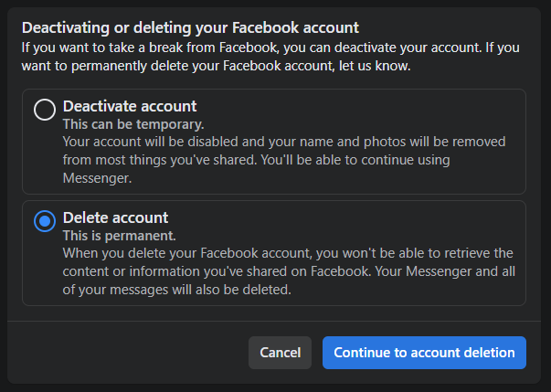
Task: Select the Deactivate account radio button
Action: [x=45, y=110]
